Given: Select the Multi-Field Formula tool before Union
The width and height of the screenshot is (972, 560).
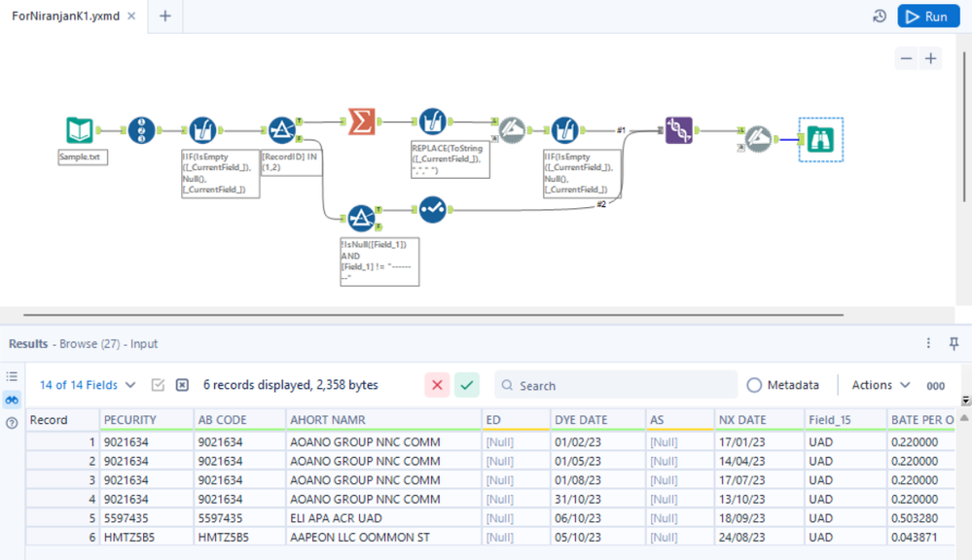Looking at the screenshot, I should click(564, 130).
